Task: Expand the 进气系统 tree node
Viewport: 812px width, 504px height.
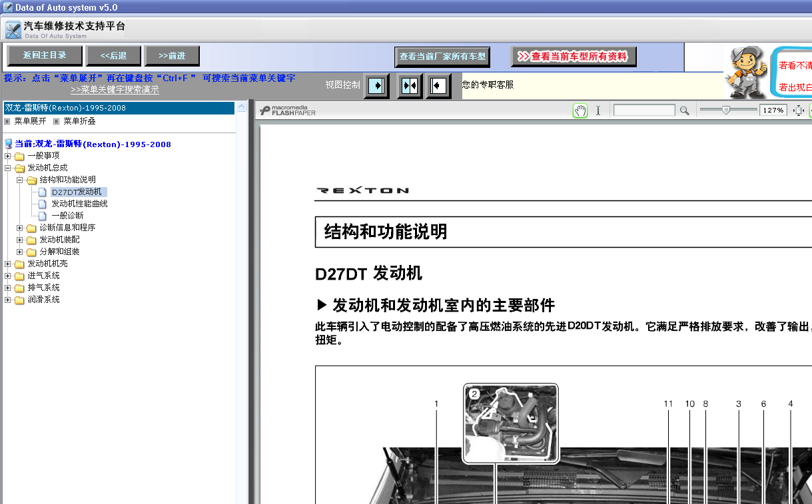Action: 7,276
